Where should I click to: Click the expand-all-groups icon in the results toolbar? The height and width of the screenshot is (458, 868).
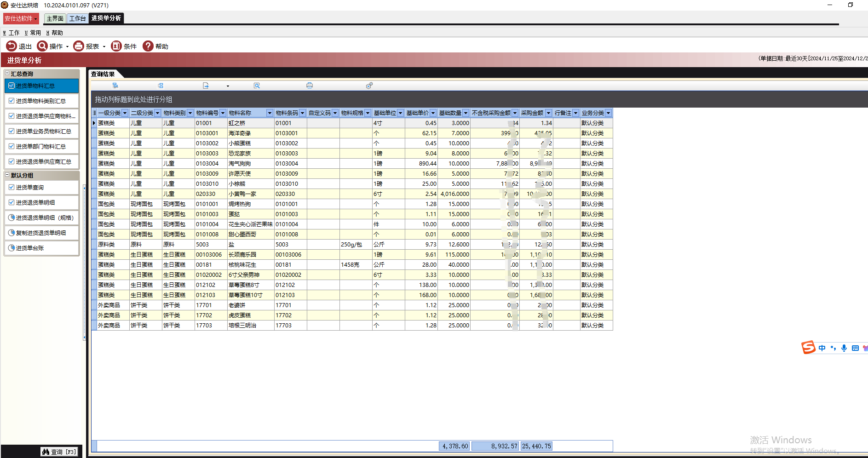click(x=115, y=86)
